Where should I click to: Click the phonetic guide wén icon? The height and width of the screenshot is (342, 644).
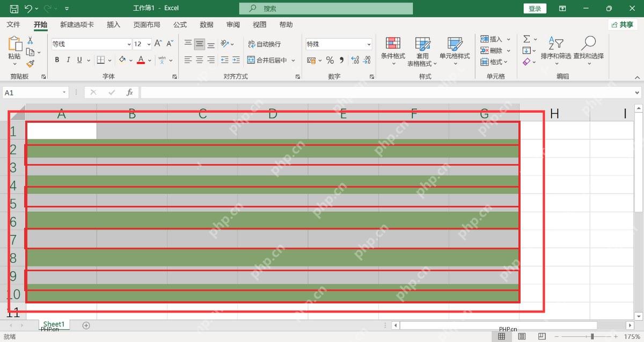click(x=162, y=60)
